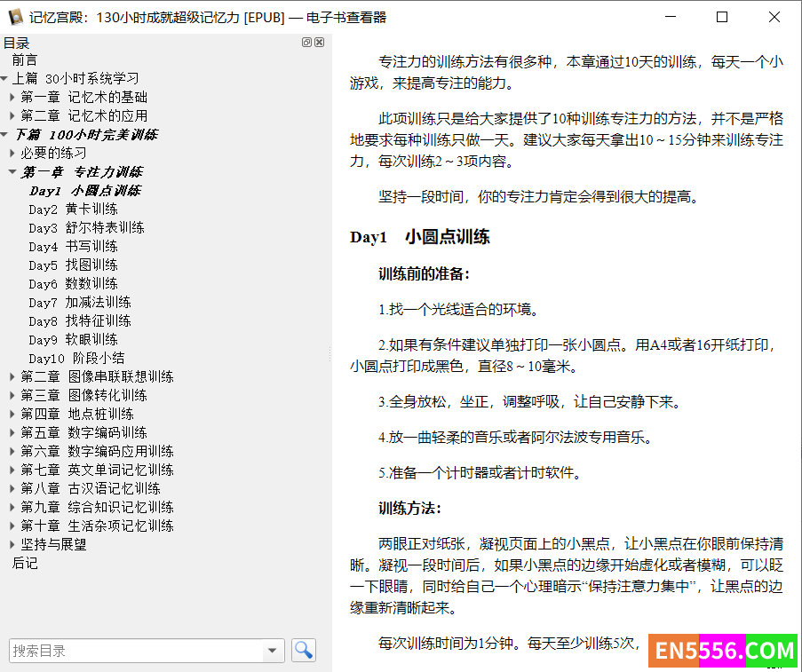Go to Day3 舒尔特表训练
802x672 pixels.
tap(86, 227)
